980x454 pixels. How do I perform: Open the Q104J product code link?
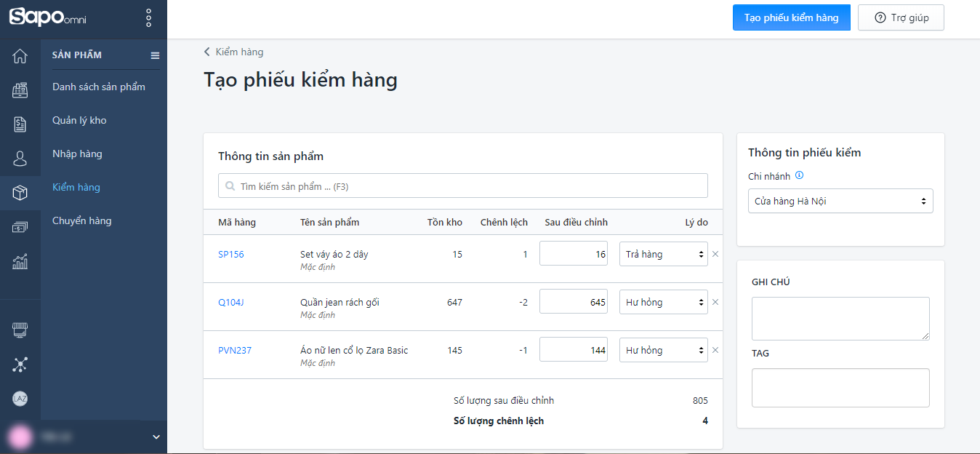231,303
